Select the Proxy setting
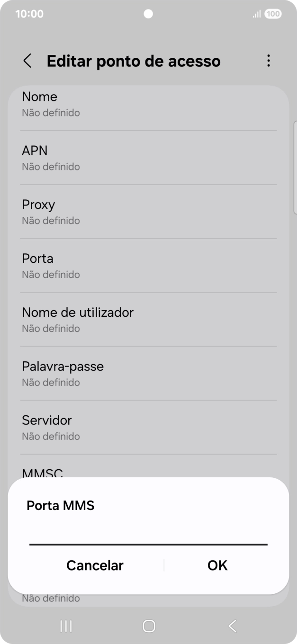This screenshot has width=297, height=644. 148,212
